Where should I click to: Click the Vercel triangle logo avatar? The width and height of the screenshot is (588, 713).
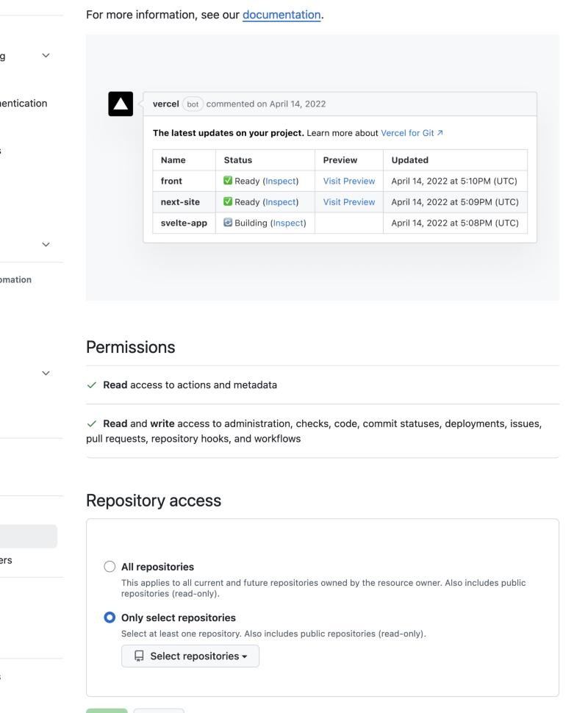tap(121, 104)
